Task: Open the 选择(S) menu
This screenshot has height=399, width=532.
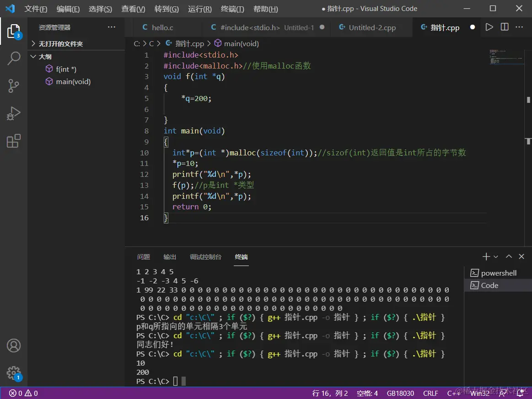Action: tap(101, 9)
